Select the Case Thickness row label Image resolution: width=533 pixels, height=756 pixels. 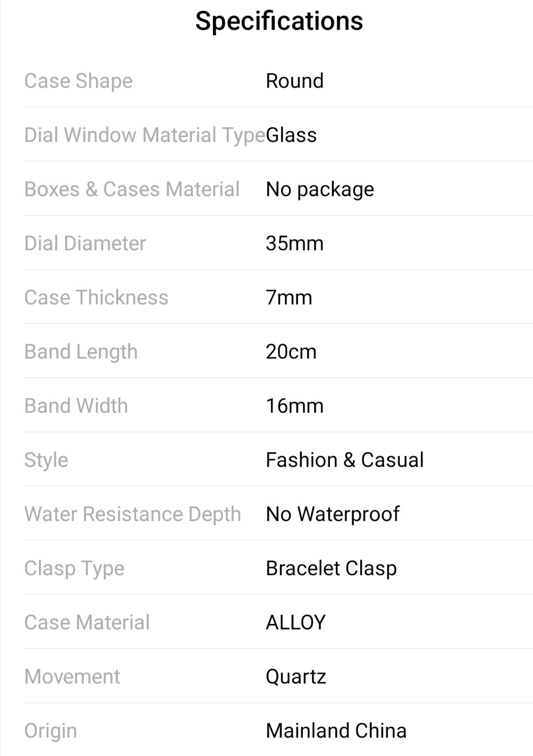pos(96,298)
